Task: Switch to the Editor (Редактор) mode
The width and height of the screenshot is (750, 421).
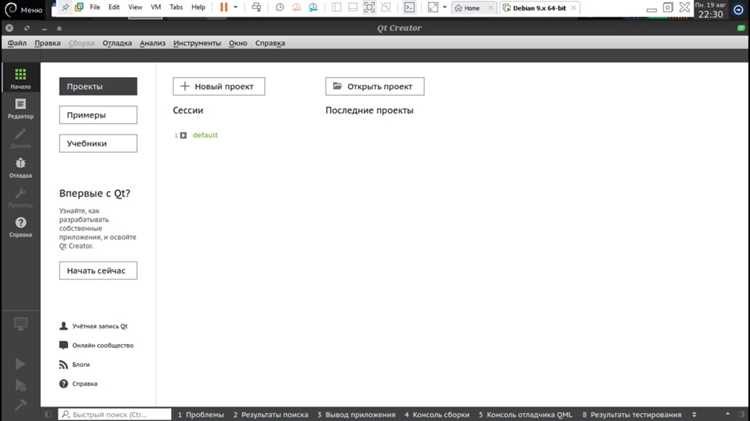Action: coord(20,108)
